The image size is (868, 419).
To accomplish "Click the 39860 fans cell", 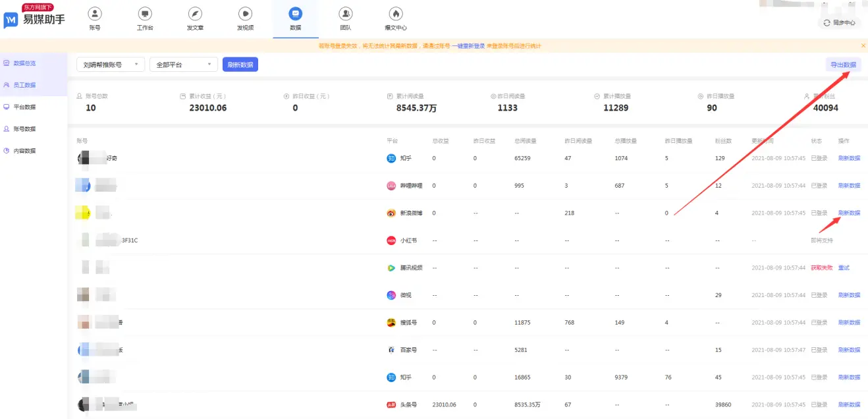I will pos(723,405).
